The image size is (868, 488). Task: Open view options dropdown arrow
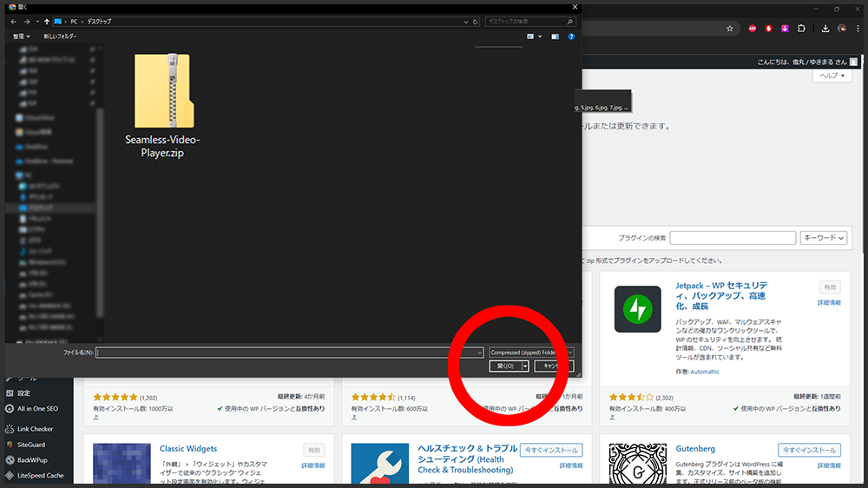point(540,36)
